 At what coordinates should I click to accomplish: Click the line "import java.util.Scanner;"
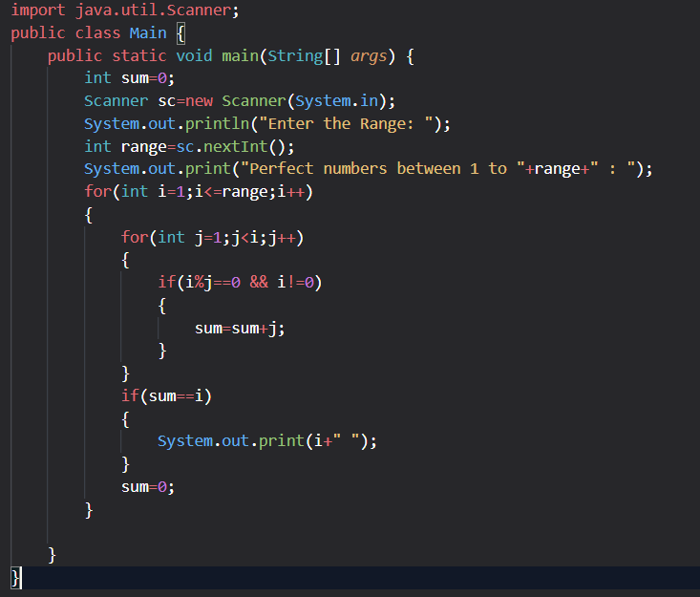coord(125,10)
